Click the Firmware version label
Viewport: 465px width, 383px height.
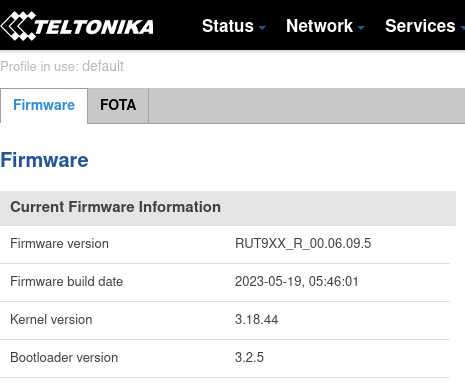click(59, 244)
